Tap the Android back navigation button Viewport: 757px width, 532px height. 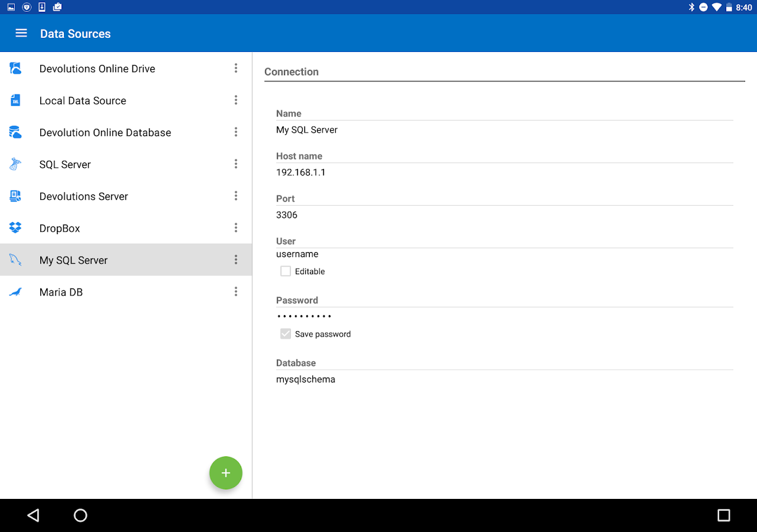tap(34, 515)
